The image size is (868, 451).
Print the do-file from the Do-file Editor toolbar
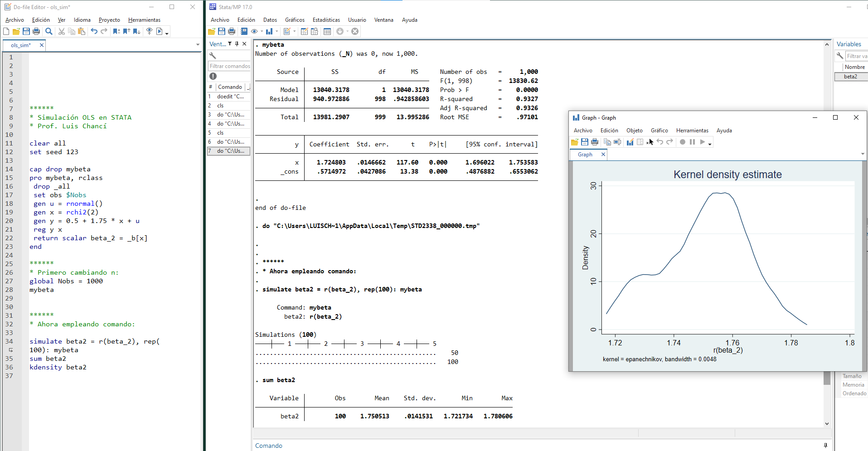(36, 31)
